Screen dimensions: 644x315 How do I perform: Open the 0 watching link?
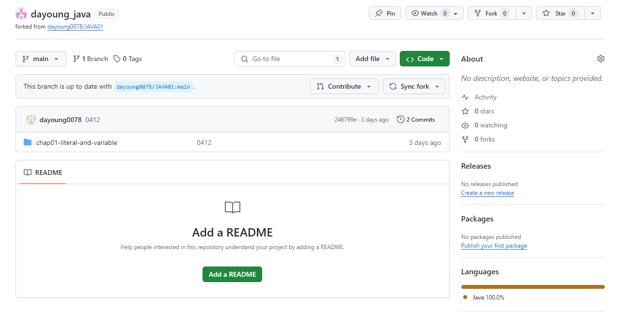pos(485,125)
